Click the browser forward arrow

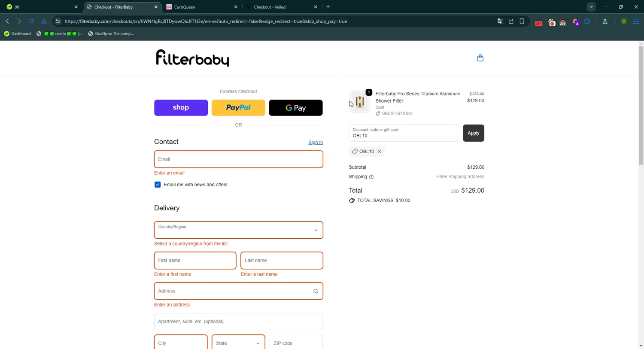click(19, 21)
